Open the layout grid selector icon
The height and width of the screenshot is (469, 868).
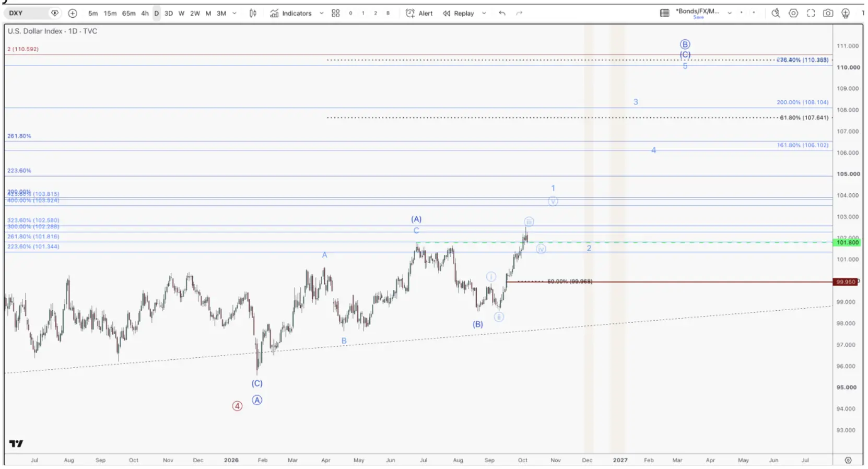tap(664, 13)
